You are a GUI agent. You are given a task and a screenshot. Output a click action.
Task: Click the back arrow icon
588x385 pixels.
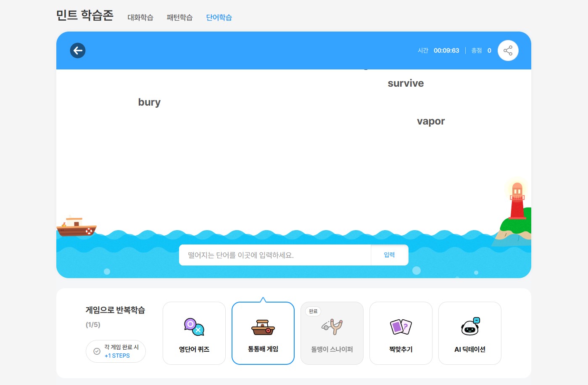coord(78,50)
